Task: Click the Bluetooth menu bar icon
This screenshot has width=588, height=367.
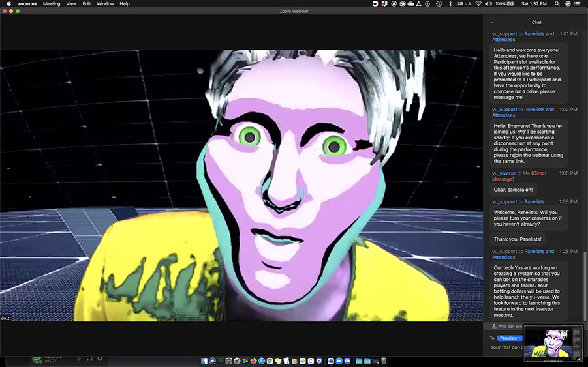Action: point(450,4)
